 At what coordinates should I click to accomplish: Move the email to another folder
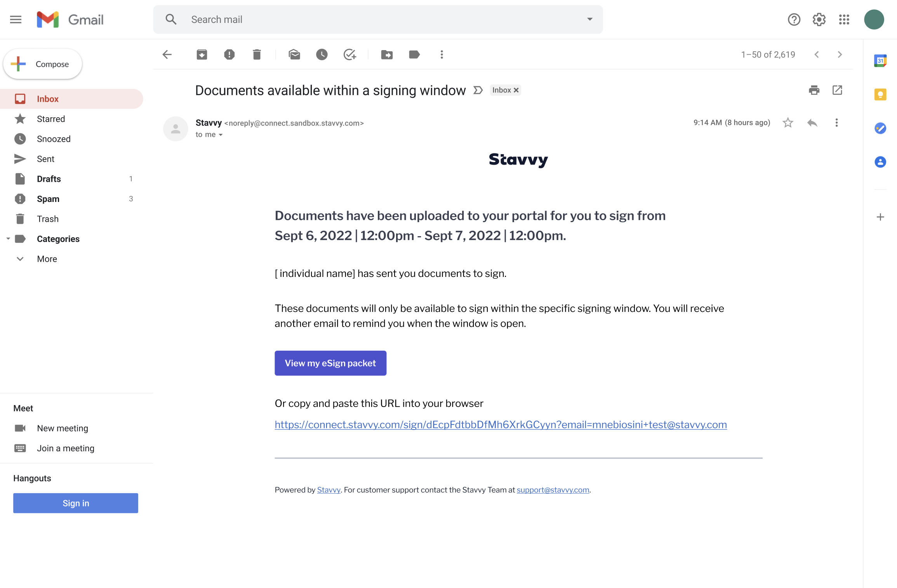click(387, 54)
